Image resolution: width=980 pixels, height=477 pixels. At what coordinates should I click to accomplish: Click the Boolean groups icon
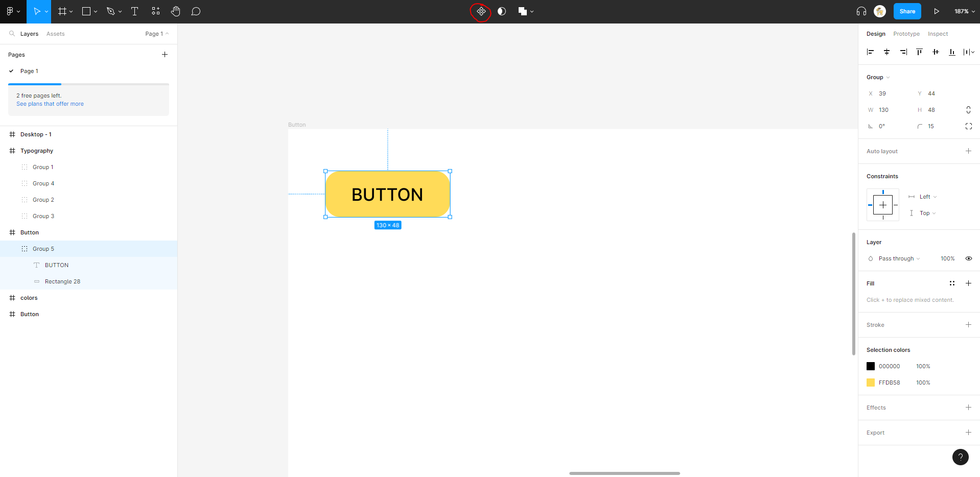point(522,11)
